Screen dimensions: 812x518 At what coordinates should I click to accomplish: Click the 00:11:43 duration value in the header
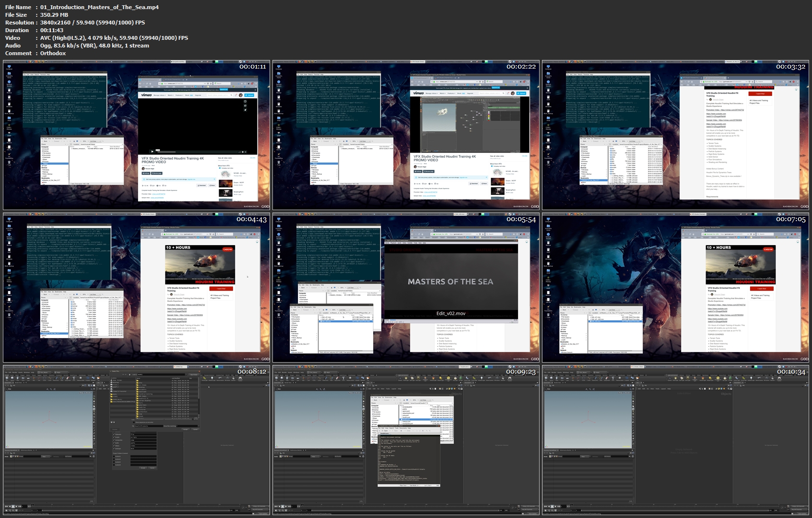[52, 30]
